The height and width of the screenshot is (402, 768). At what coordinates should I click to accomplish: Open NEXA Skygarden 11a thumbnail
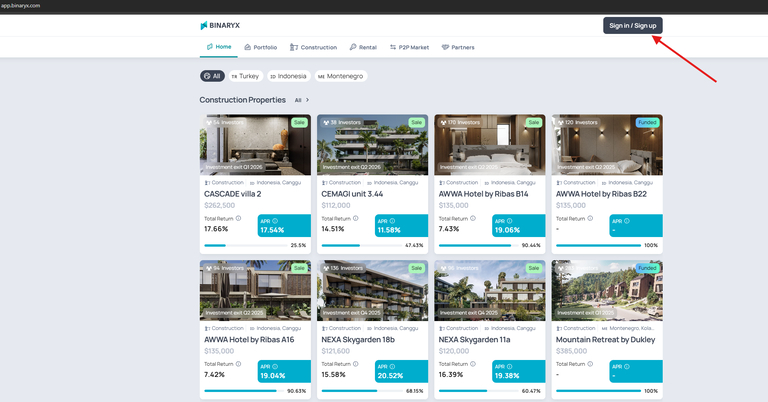point(490,290)
